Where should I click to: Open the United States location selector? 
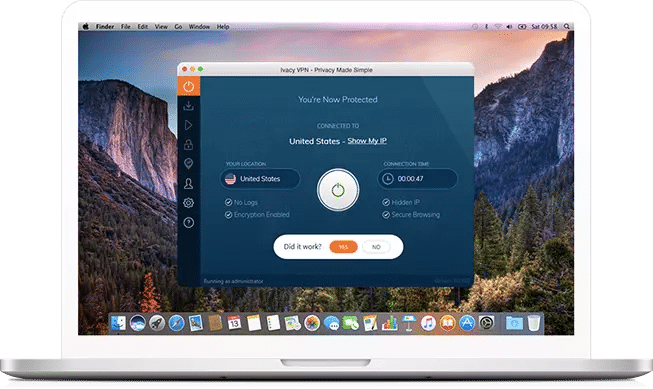[260, 179]
